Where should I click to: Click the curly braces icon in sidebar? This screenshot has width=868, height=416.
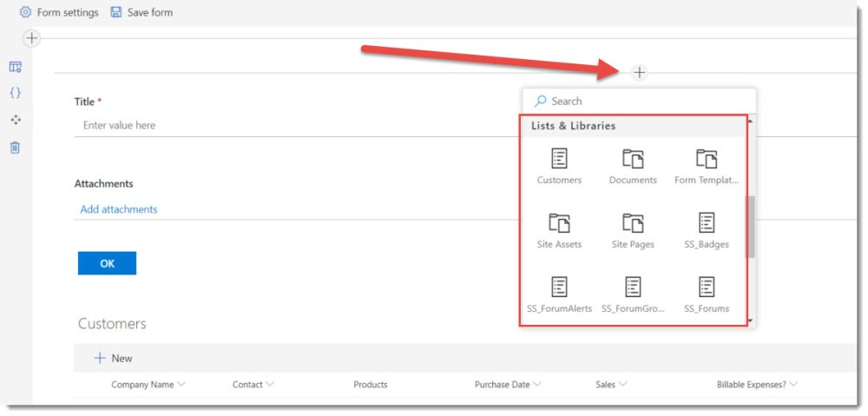(x=15, y=93)
